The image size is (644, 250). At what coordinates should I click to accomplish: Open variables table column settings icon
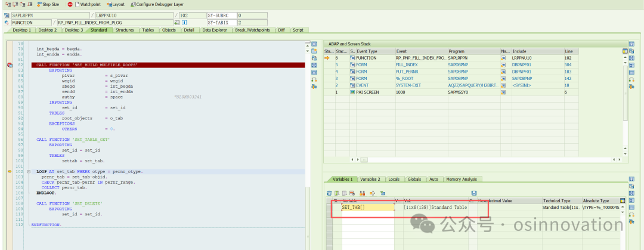[622, 200]
